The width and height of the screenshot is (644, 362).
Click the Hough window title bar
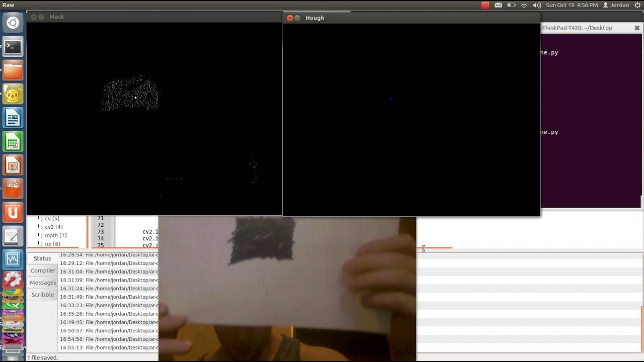(x=411, y=18)
